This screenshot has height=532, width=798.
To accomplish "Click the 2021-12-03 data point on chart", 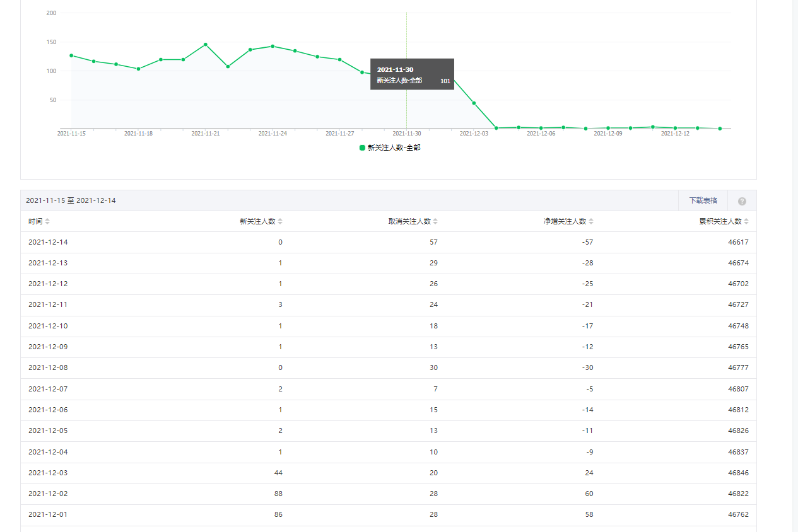I will point(474,103).
